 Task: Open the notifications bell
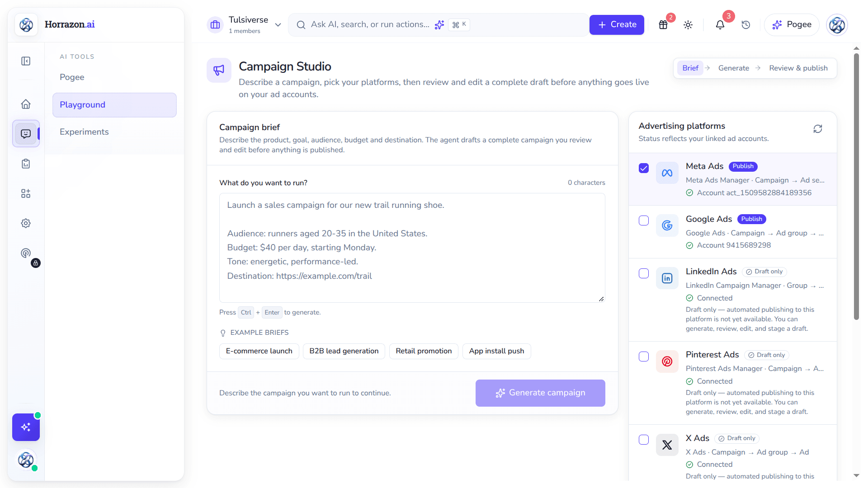[720, 25]
